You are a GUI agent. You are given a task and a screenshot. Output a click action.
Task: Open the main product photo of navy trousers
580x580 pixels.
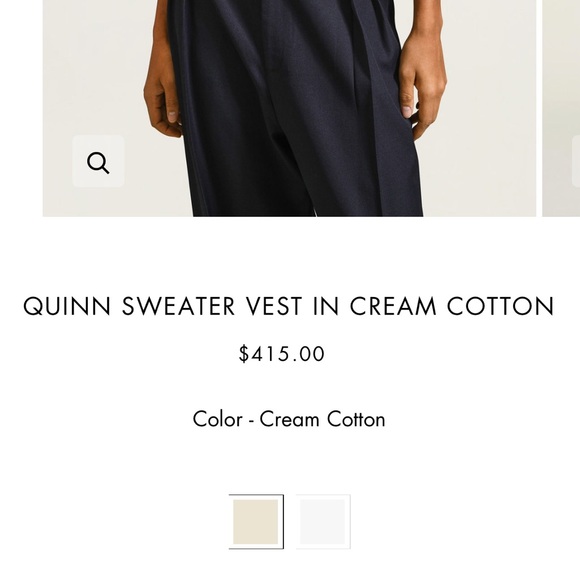click(289, 108)
